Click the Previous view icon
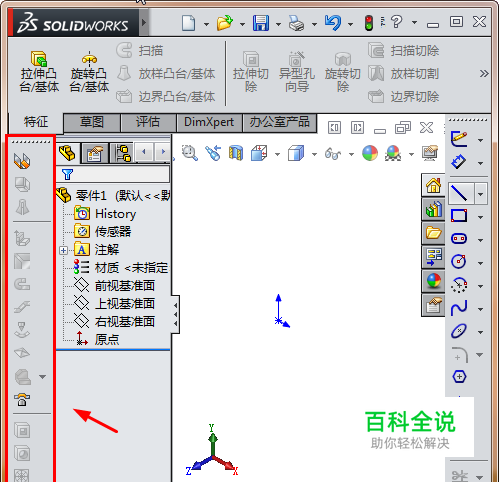The width and height of the screenshot is (499, 482). [213, 153]
